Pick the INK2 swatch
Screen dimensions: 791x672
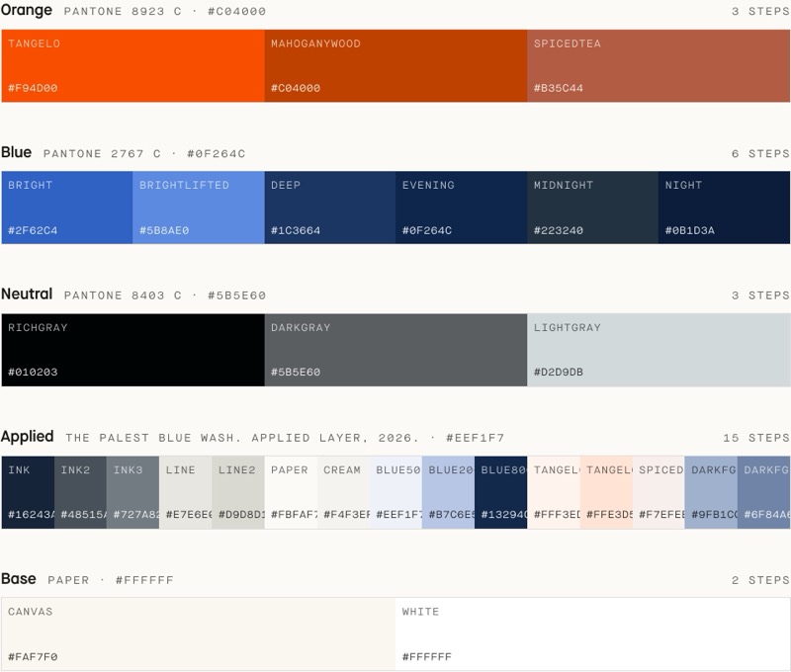point(80,492)
